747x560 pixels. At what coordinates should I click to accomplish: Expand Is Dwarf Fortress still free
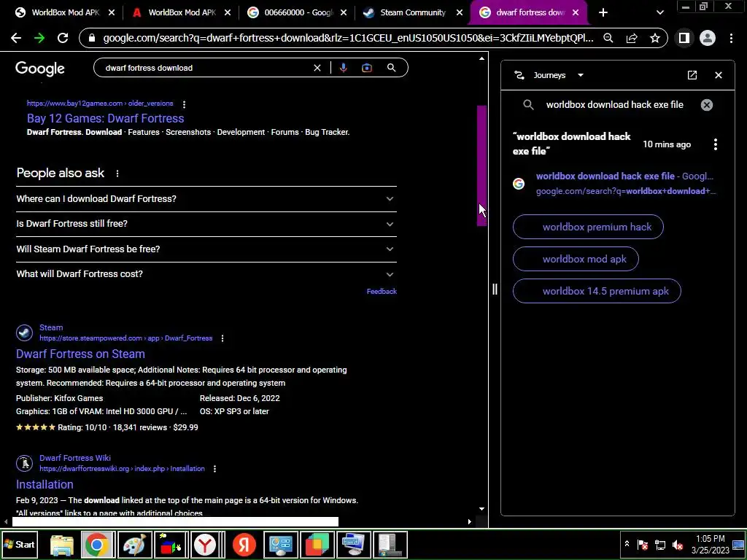click(206, 224)
